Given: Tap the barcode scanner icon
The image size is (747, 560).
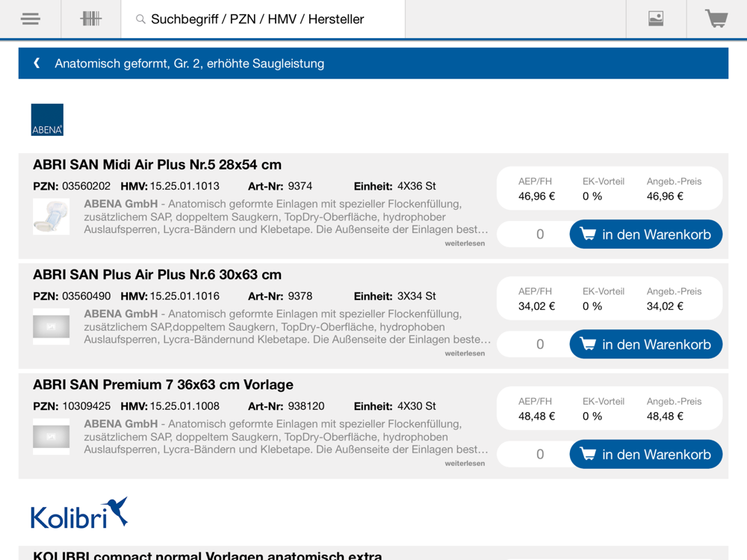Looking at the screenshot, I should point(91,19).
